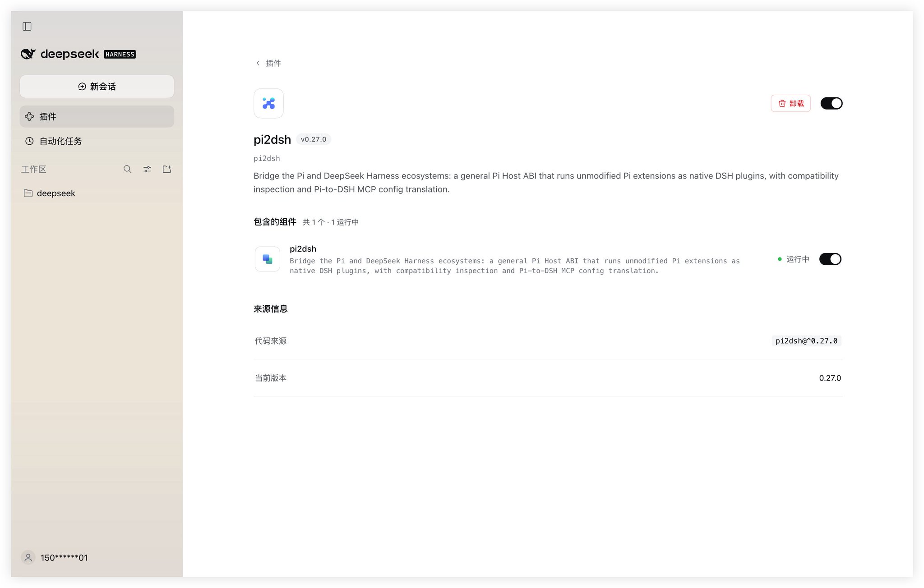Click the 当前版本 row label
The image size is (924, 588).
pyautogui.click(x=271, y=378)
